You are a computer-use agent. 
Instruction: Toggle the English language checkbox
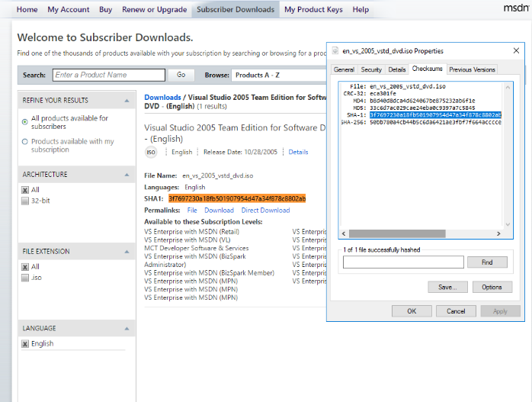(24, 343)
